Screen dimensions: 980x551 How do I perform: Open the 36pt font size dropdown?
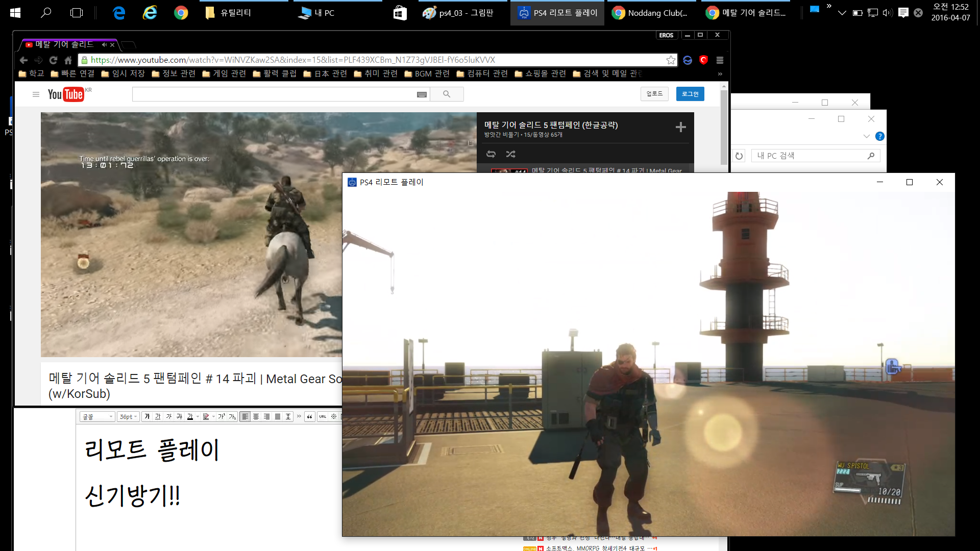point(128,416)
